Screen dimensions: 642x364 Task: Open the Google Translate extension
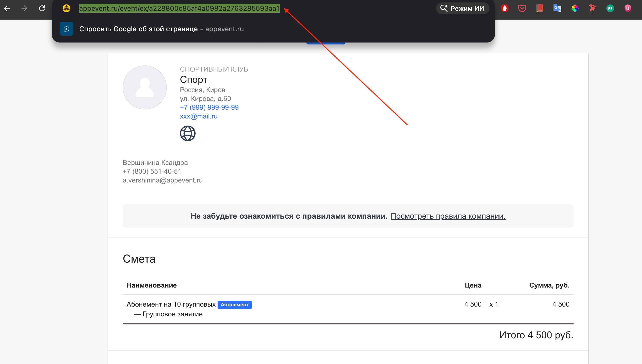(x=557, y=9)
